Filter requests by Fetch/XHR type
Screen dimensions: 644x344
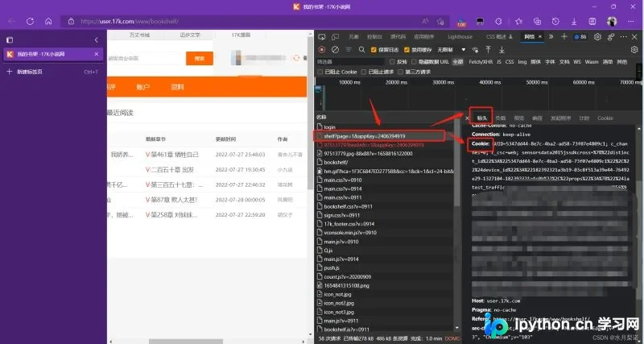[481, 62]
